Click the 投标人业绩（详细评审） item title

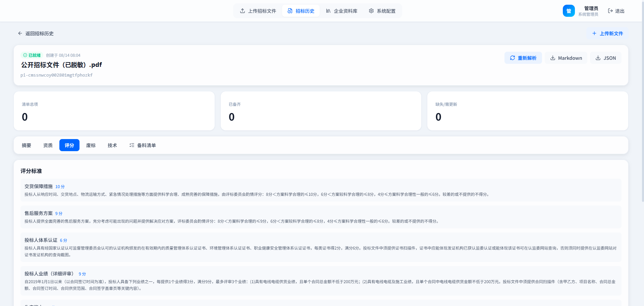50,274
